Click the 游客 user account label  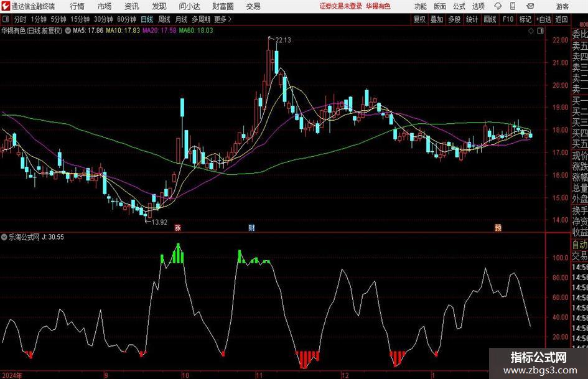(562, 6)
